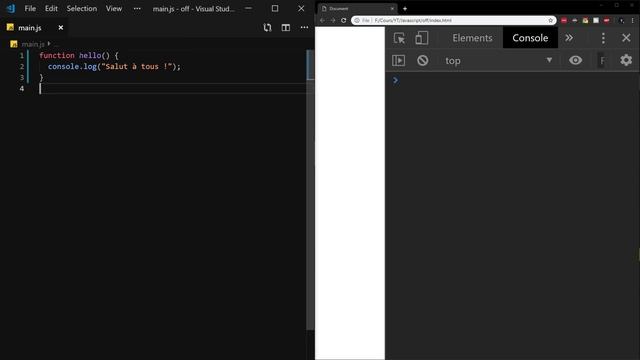Create a live expression with eye icon

[576, 60]
